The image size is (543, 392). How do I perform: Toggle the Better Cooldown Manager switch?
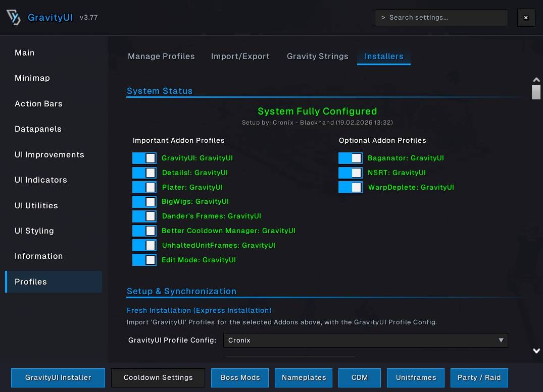coord(144,231)
